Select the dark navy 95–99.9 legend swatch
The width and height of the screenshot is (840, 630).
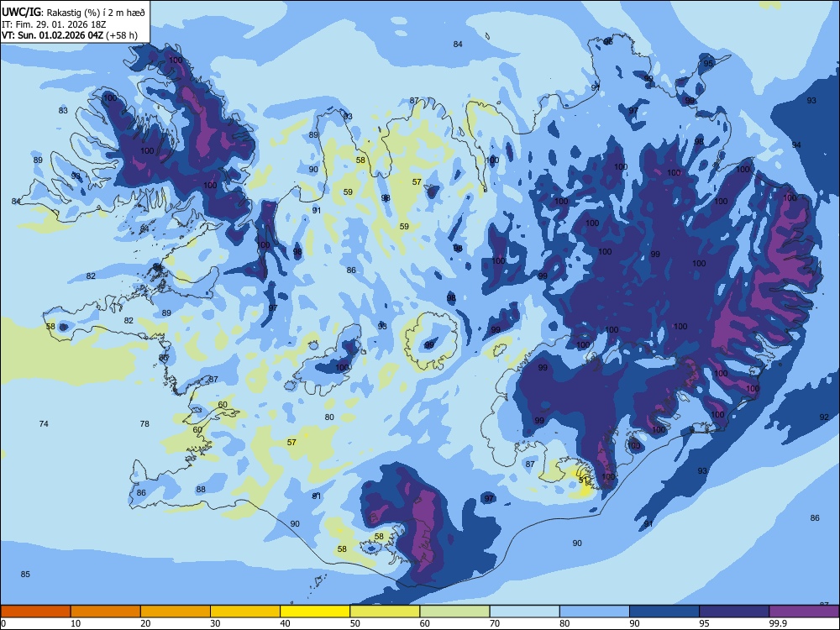point(734,612)
